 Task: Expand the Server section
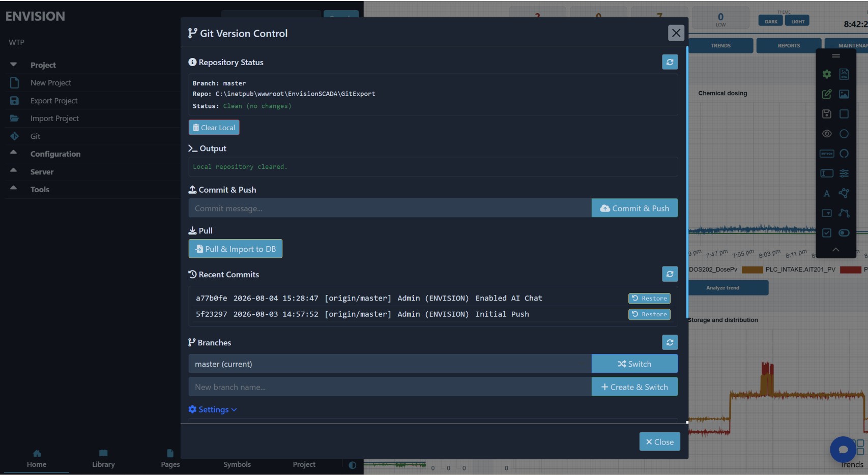click(14, 170)
